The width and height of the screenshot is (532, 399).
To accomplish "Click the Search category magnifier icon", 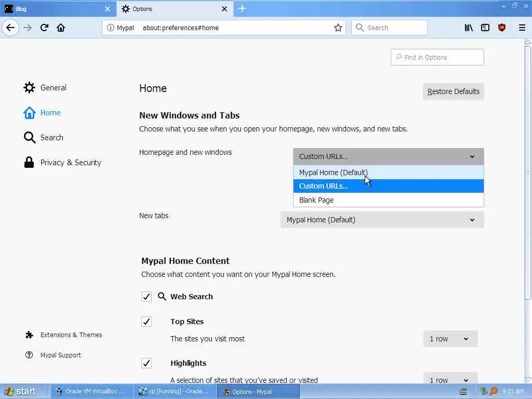I will point(30,137).
